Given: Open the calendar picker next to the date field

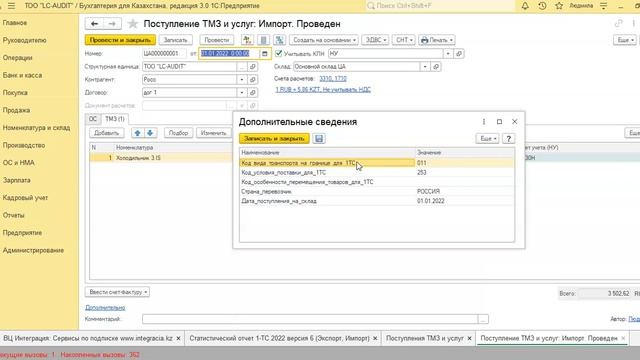Looking at the screenshot, I should (264, 53).
